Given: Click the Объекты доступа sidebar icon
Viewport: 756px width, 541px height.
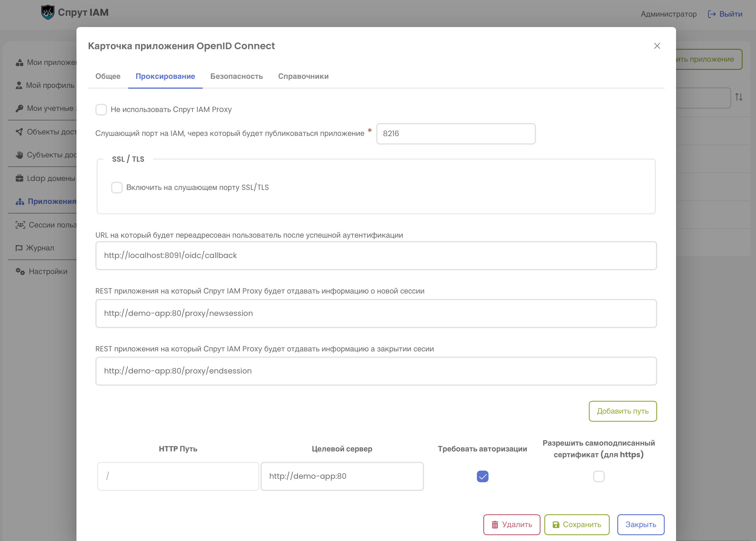Looking at the screenshot, I should [20, 132].
